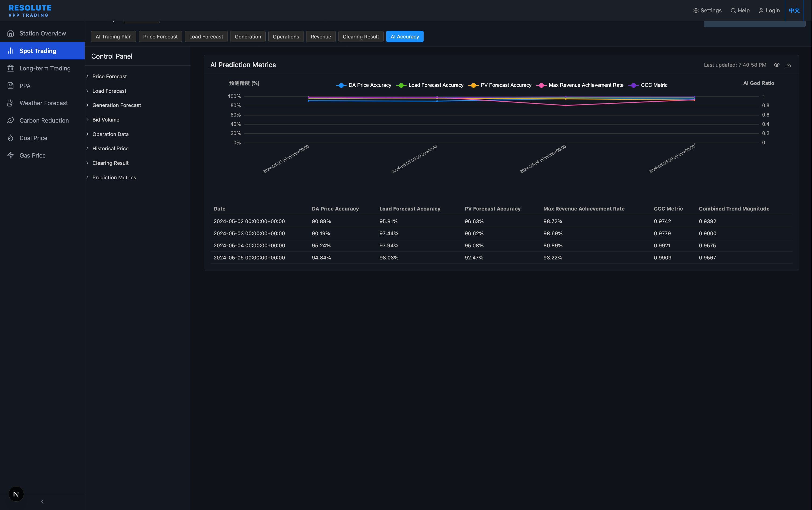Open the Carbon Reduction page

pyautogui.click(x=42, y=120)
